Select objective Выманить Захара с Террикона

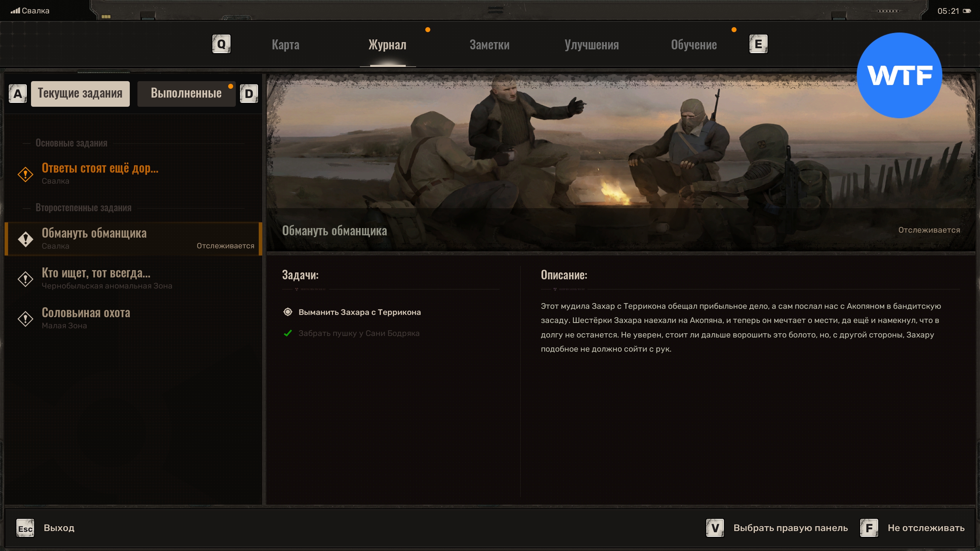[359, 312]
